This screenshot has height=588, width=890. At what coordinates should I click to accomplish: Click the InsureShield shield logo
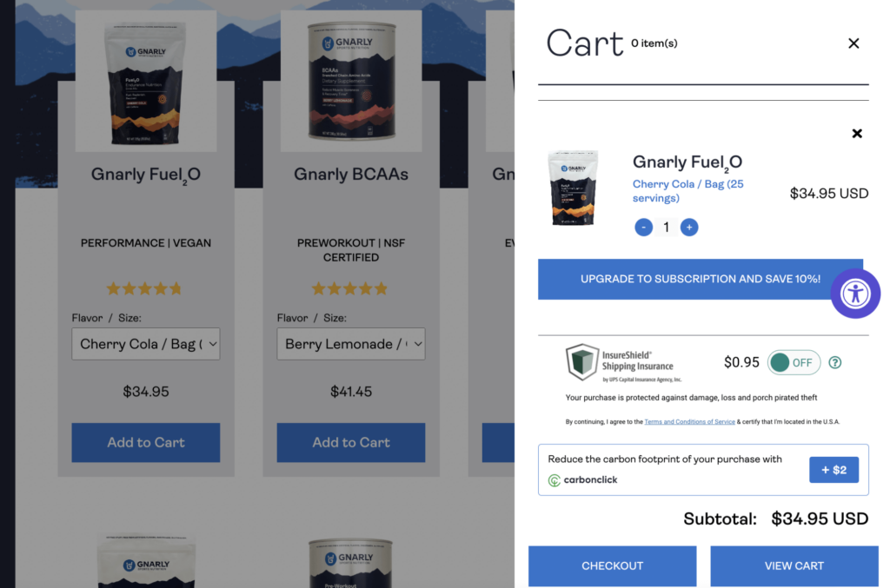(581, 362)
